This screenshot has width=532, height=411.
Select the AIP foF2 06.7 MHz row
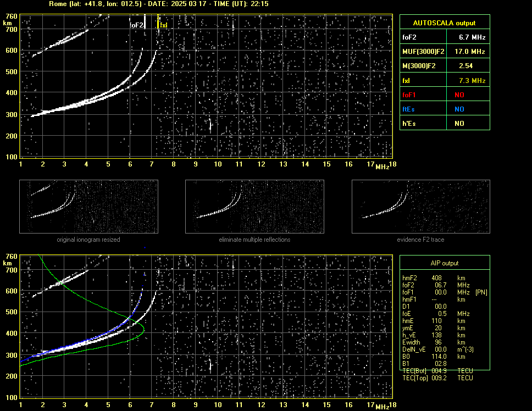(436, 285)
